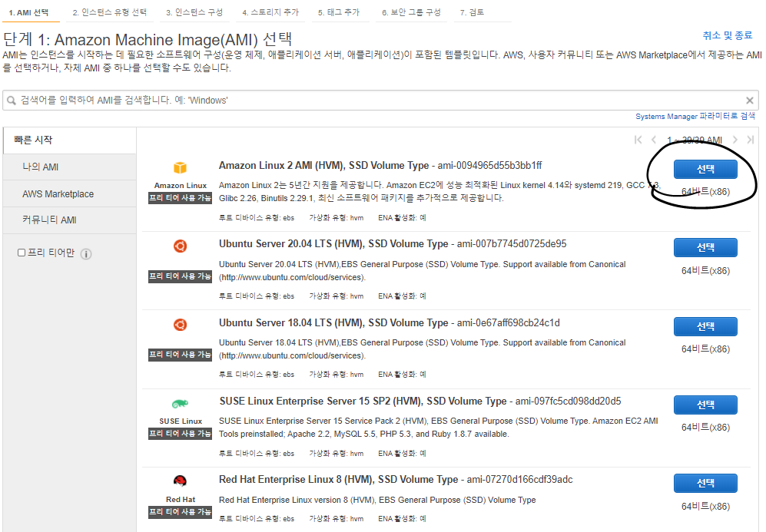Screen dimensions: 766x532
Task: Clear the AMI search with the X icon
Action: click(x=750, y=101)
